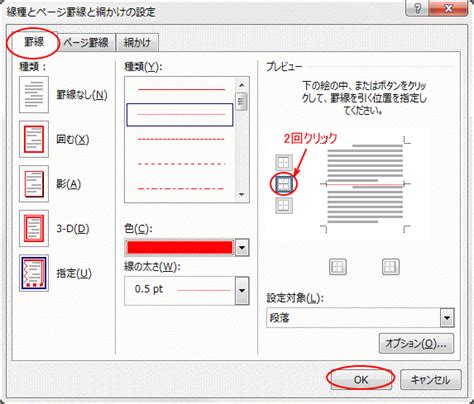Select the 罫線なし (no border) setting icon
474x404 pixels.
tap(34, 95)
